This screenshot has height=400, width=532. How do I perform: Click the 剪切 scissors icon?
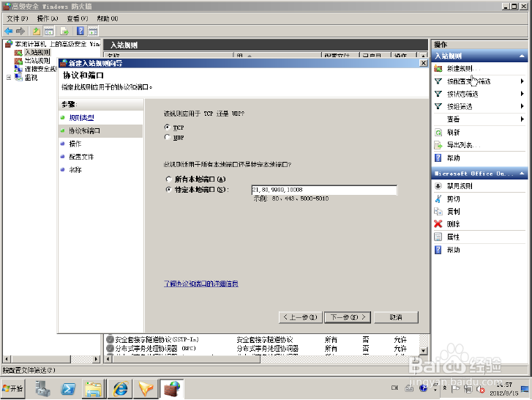438,199
